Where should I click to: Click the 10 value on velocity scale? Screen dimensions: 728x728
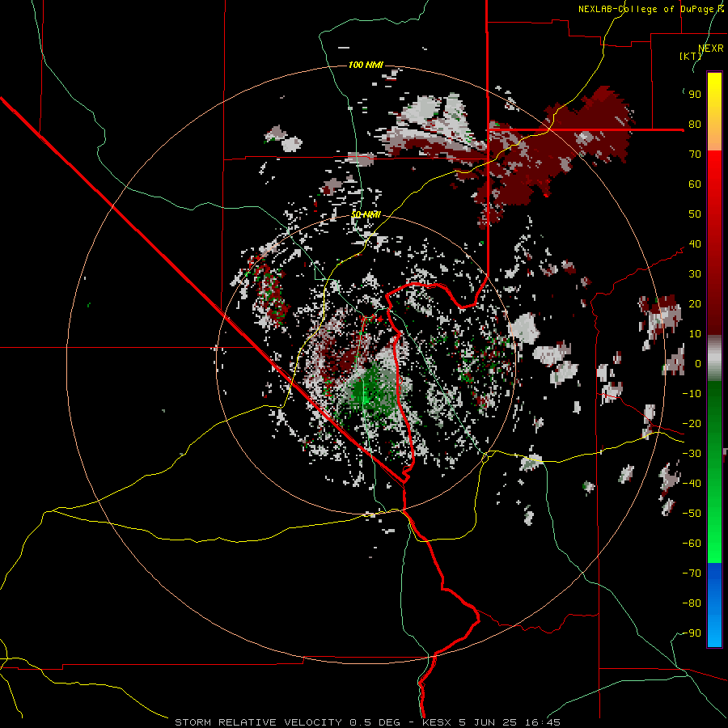tap(695, 334)
